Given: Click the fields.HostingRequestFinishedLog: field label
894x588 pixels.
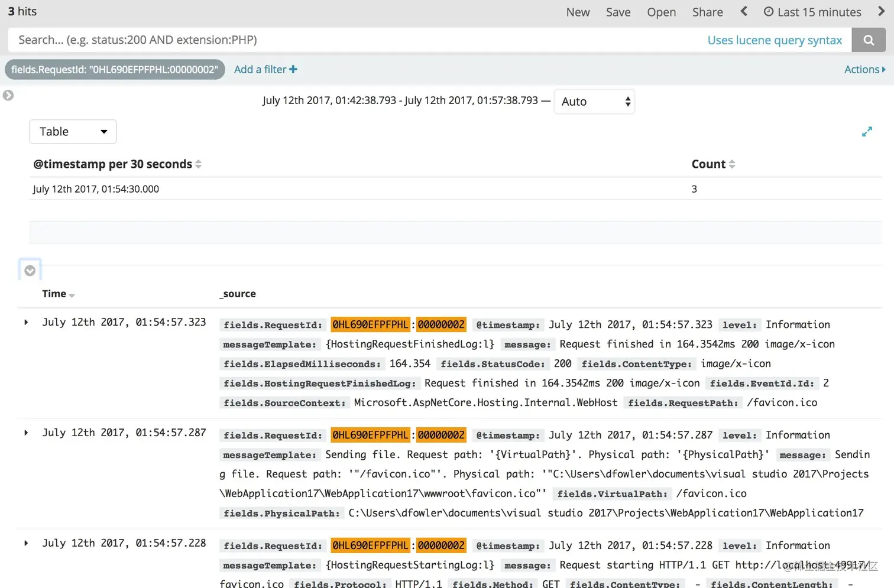Looking at the screenshot, I should [319, 384].
